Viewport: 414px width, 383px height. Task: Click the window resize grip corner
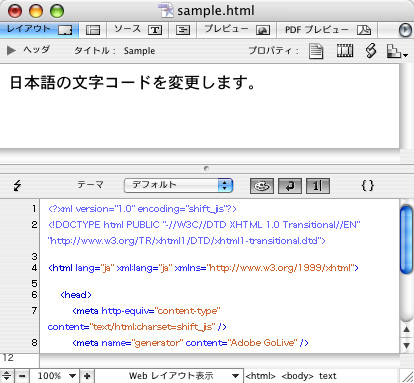coord(407,377)
